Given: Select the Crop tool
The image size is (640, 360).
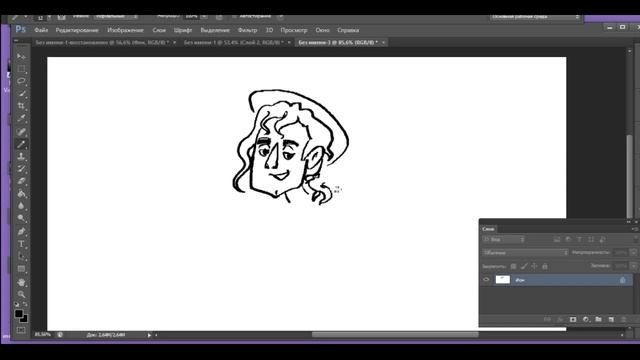Looking at the screenshot, I should click(x=21, y=106).
